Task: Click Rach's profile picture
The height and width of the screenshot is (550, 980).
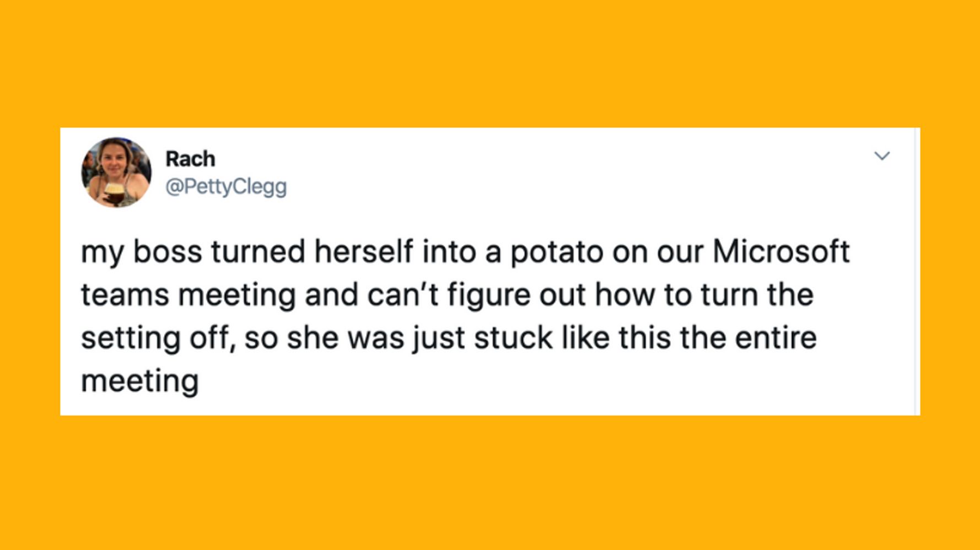Action: (116, 172)
